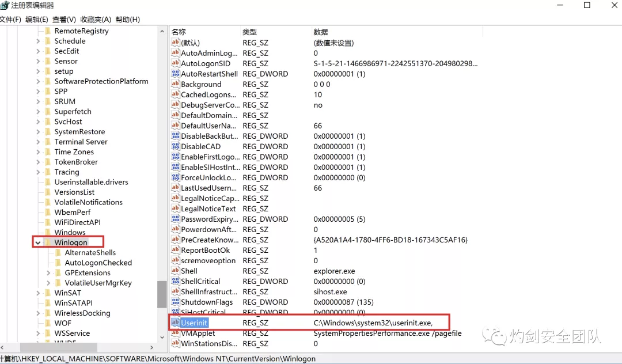Select the WinStationsDis... value name
Screen dimensions: 622x364
click(209, 343)
